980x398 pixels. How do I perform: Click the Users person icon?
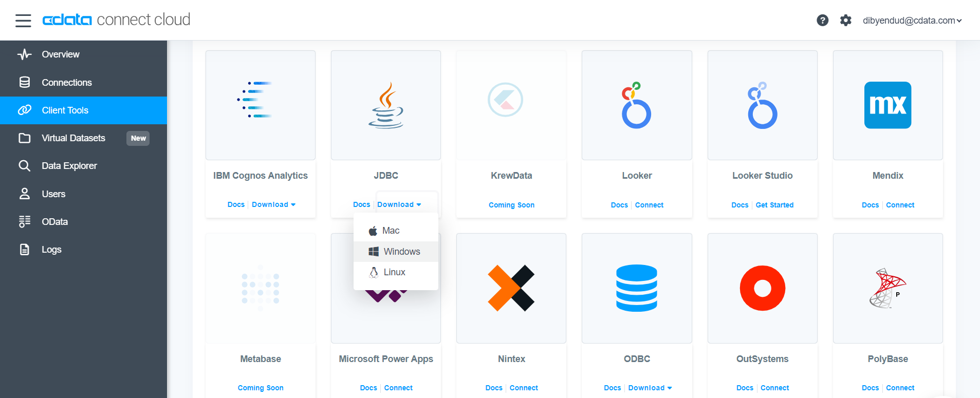click(25, 194)
